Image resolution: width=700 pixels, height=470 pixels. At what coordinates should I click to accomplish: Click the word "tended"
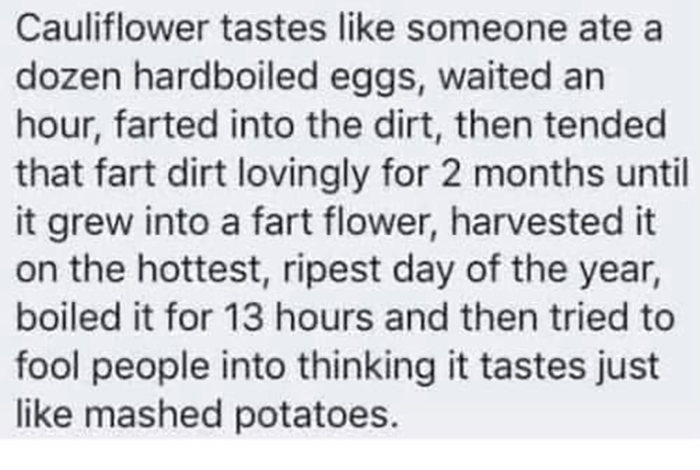point(606,125)
